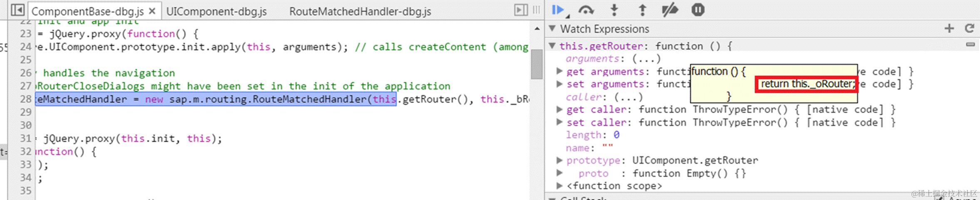
Task: Deactivate all breakpoints
Action: (x=670, y=10)
